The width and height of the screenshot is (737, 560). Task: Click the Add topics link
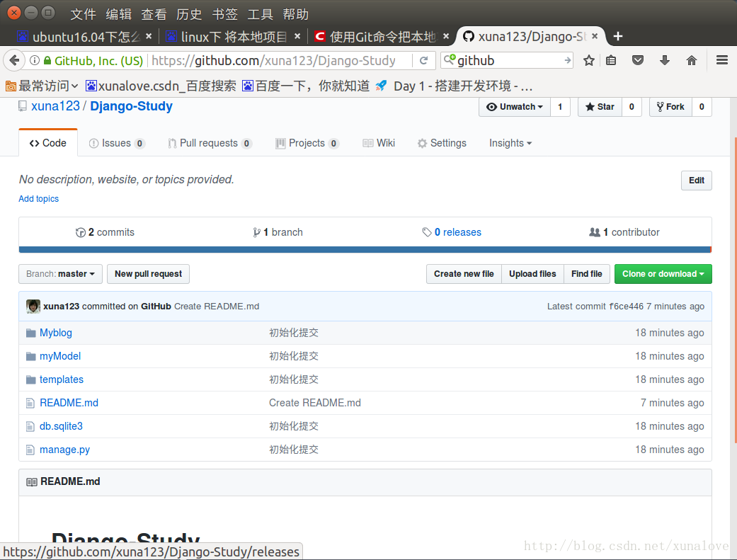pyautogui.click(x=38, y=199)
